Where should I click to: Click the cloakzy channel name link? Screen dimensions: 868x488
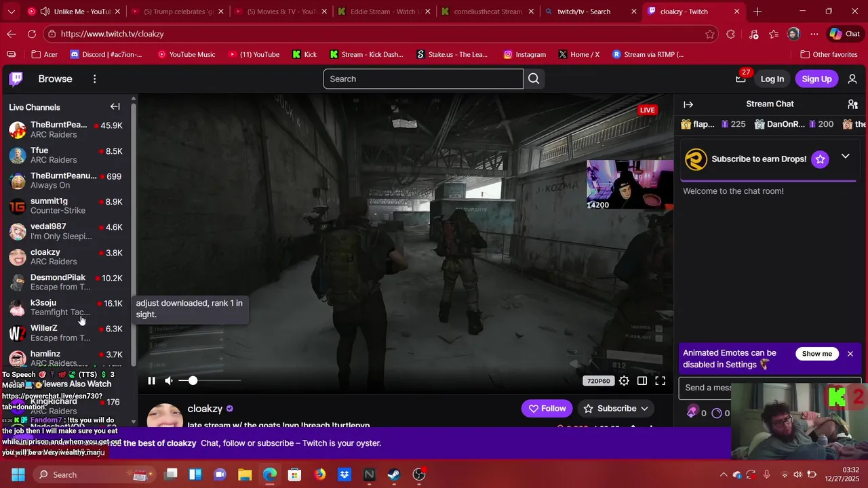click(x=205, y=409)
